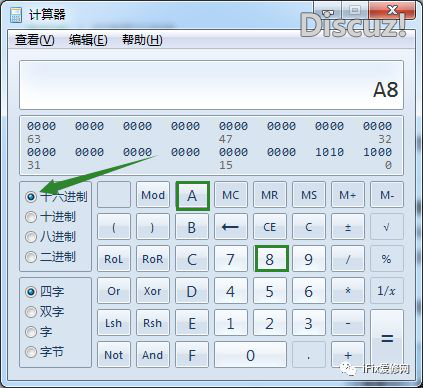Click the division slash button
The height and width of the screenshot is (388, 423).
point(348,259)
